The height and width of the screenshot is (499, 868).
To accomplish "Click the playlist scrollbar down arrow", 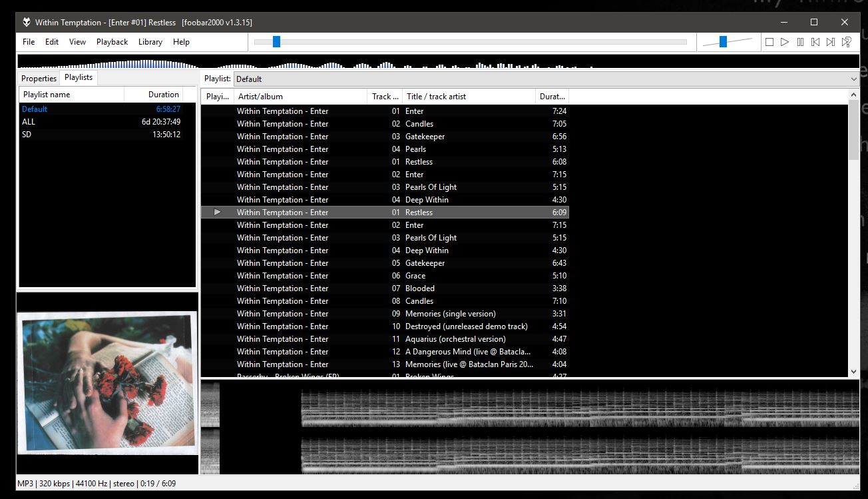I will (x=854, y=372).
